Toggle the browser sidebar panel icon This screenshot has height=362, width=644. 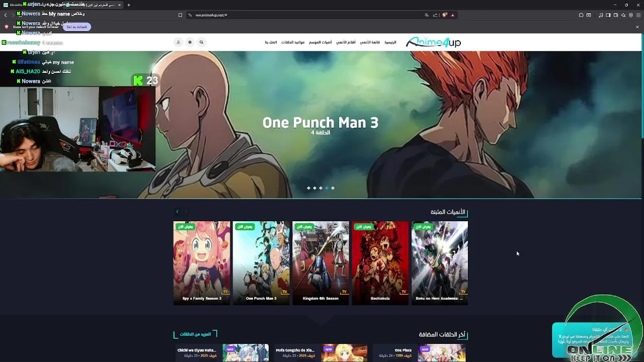pyautogui.click(x=608, y=15)
